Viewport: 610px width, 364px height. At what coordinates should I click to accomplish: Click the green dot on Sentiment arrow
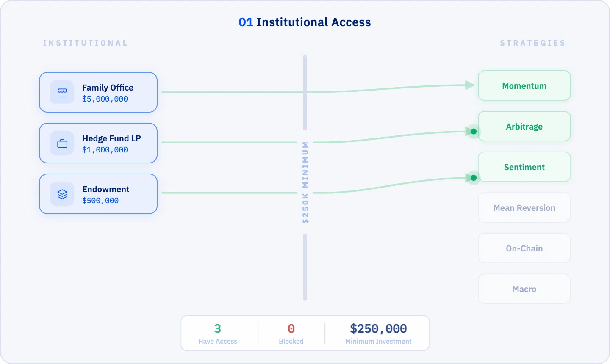coord(474,178)
